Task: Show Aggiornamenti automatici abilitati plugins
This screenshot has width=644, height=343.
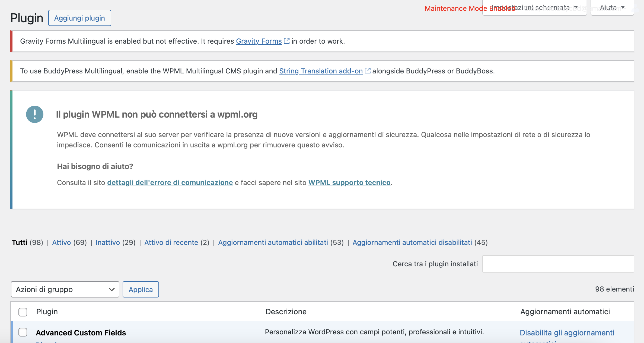Action: coord(273,242)
